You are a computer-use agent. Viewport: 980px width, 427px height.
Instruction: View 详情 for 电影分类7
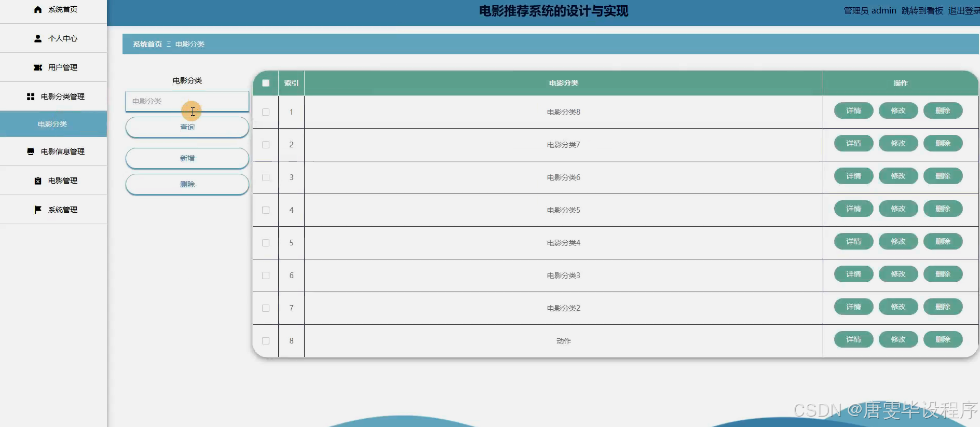tap(853, 143)
